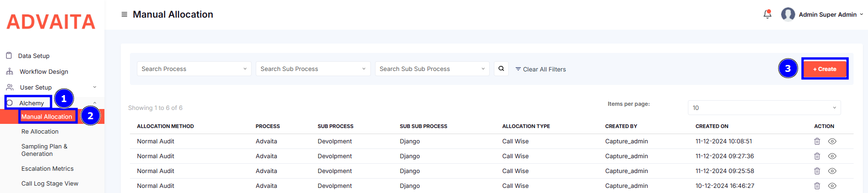Delete the 11-12-2024 10:08:51 allocation

coord(817,141)
